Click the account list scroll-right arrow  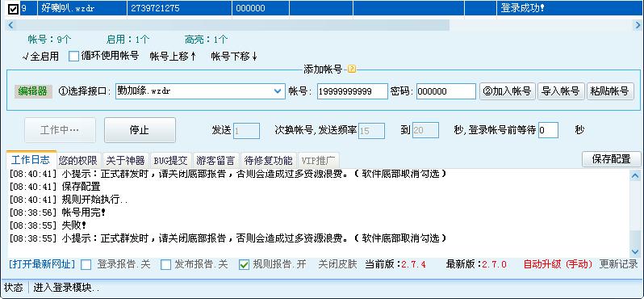[637, 25]
